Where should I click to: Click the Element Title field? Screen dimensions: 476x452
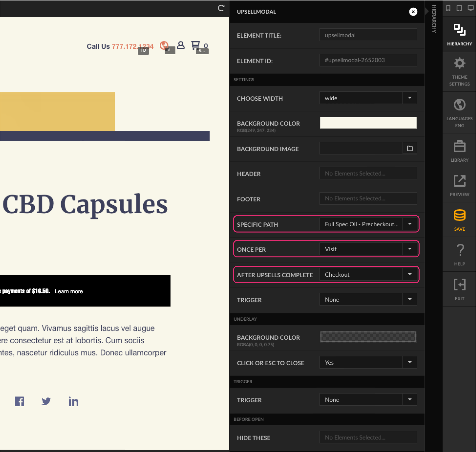[368, 35]
